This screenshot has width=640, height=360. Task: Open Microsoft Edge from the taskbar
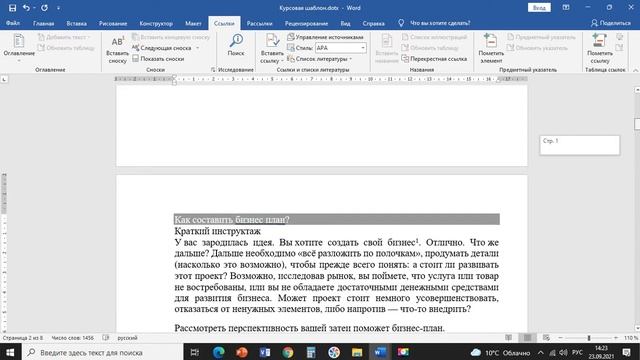pyautogui.click(x=218, y=352)
